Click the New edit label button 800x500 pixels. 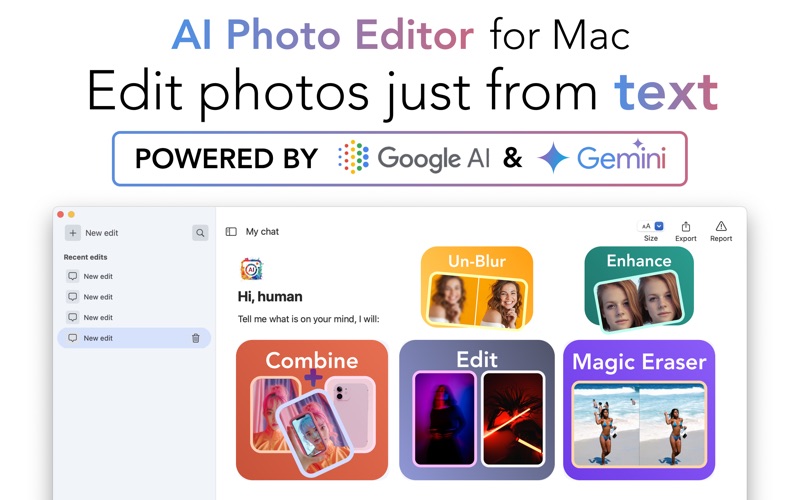[102, 233]
